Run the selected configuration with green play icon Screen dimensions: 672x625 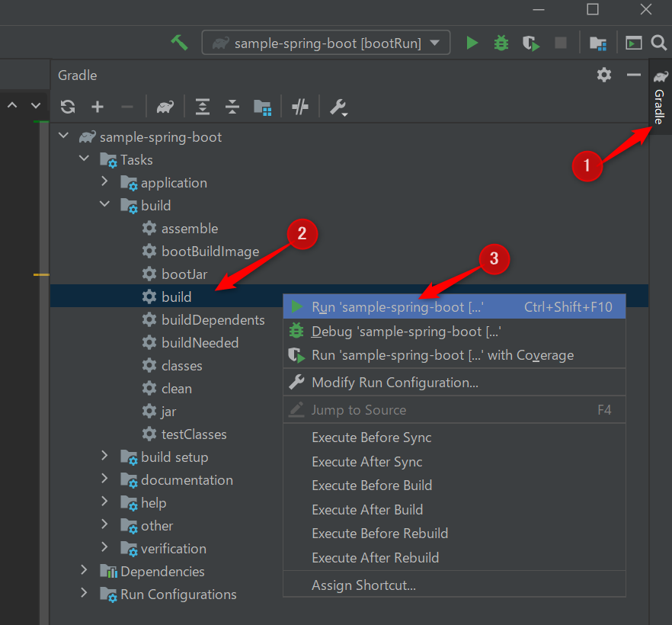[472, 43]
